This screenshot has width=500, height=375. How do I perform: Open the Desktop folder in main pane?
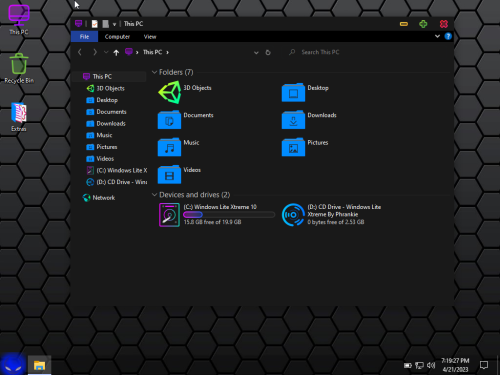293,92
